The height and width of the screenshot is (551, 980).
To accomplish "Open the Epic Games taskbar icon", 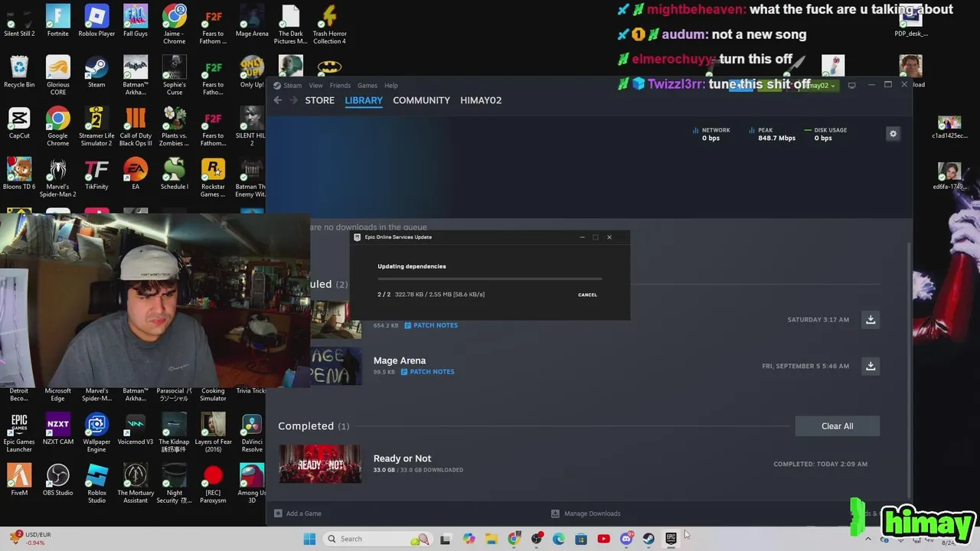I will (x=671, y=539).
